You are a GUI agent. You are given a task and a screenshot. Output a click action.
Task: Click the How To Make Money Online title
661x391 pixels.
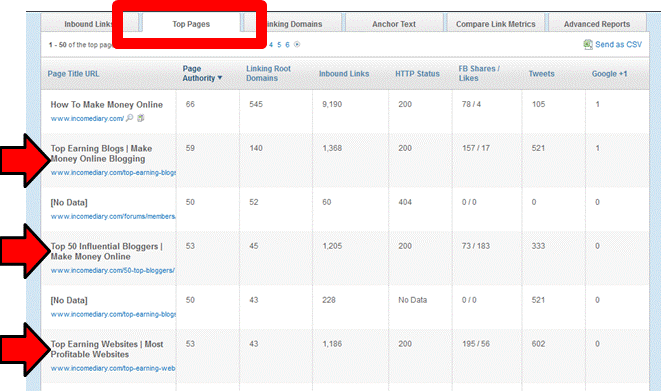107,104
